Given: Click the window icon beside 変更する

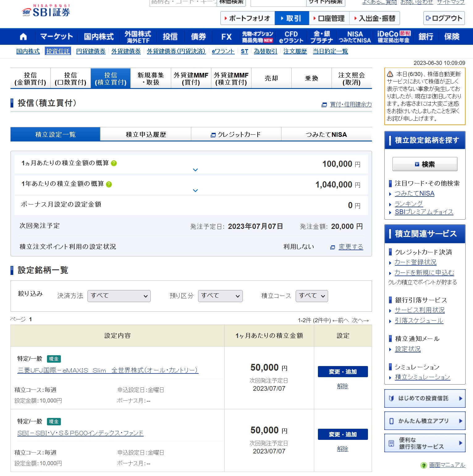Looking at the screenshot, I should pyautogui.click(x=333, y=247).
